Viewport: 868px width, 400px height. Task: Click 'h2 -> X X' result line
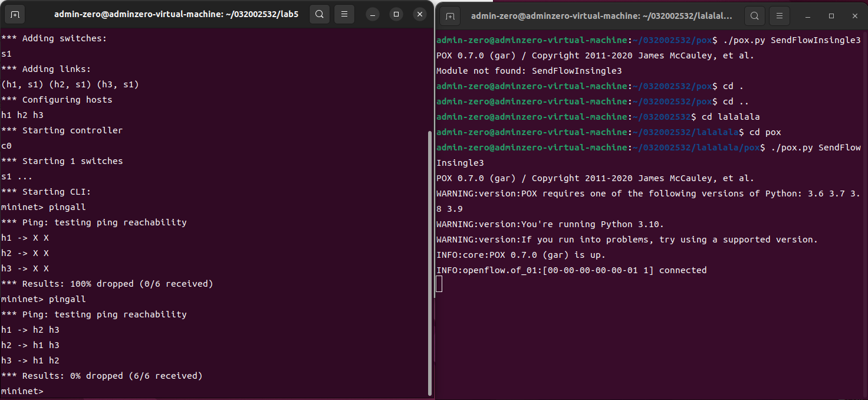point(25,253)
